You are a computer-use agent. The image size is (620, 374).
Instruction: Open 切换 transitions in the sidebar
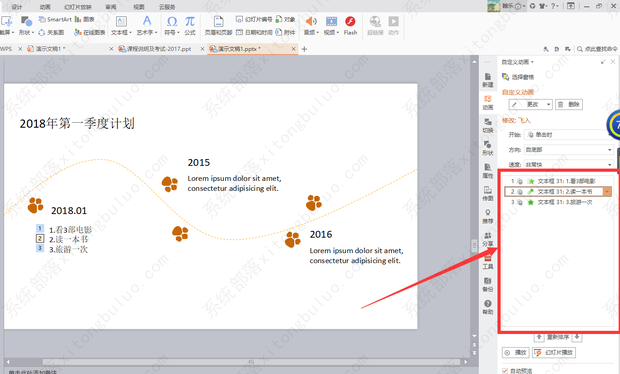488,126
